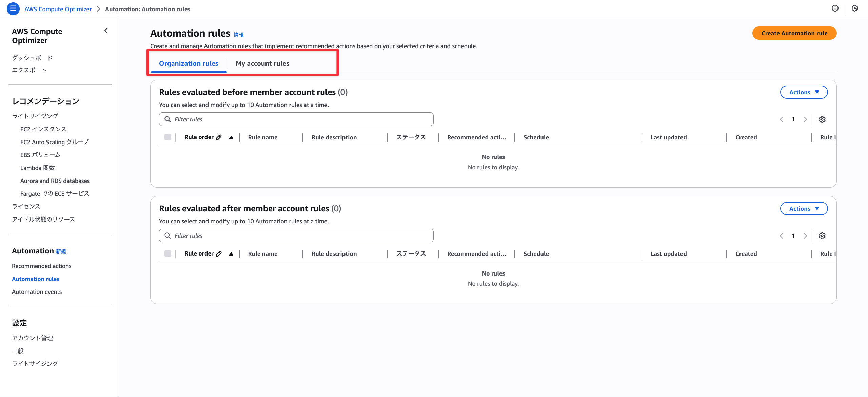This screenshot has height=397, width=868.
Task: Go to next page in first rules table
Action: [x=805, y=119]
